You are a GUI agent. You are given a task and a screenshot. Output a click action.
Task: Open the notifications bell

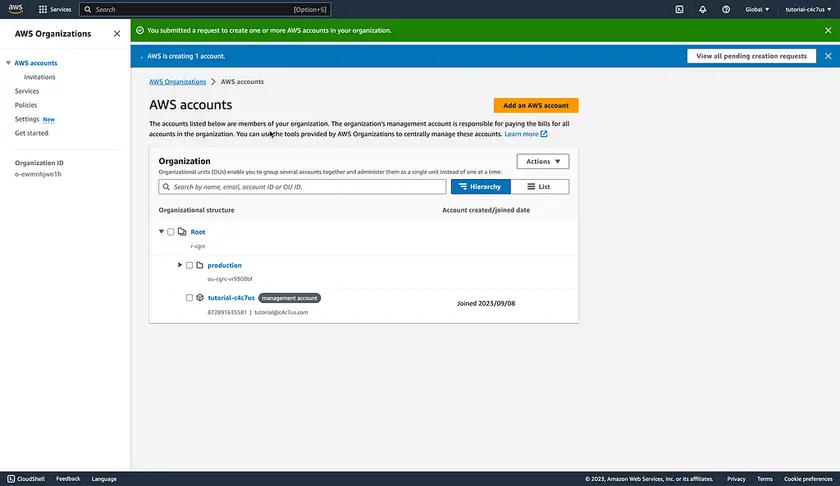click(x=702, y=9)
